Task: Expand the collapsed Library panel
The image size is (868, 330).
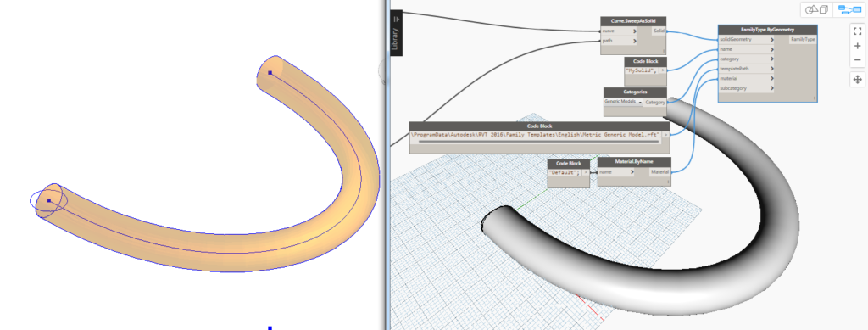Action: pyautogui.click(x=397, y=33)
